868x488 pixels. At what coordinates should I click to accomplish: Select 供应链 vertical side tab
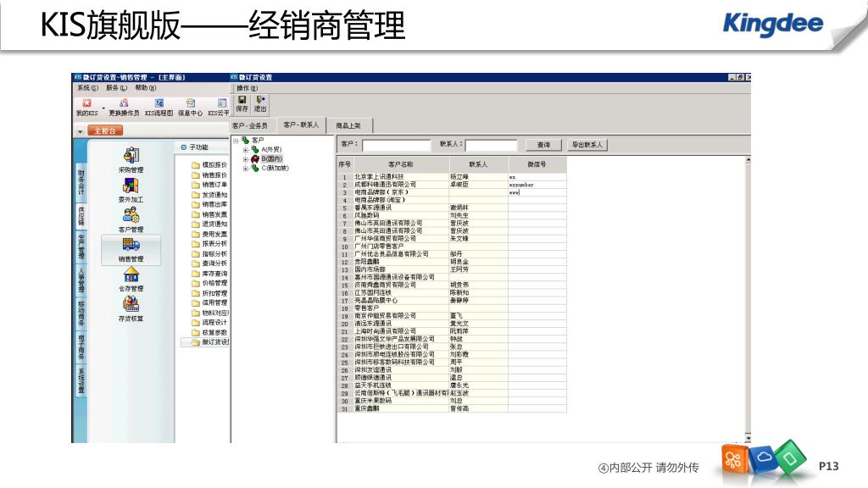pyautogui.click(x=81, y=216)
